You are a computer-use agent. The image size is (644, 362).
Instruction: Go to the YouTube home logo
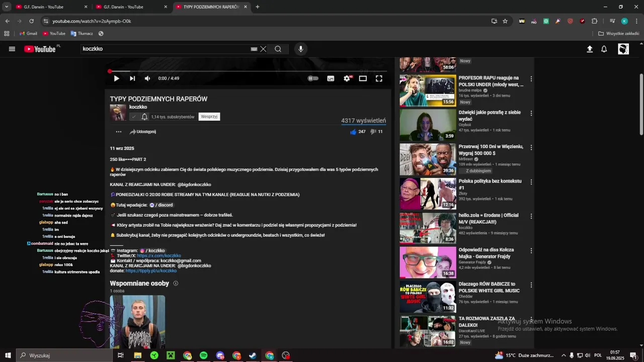(40, 49)
